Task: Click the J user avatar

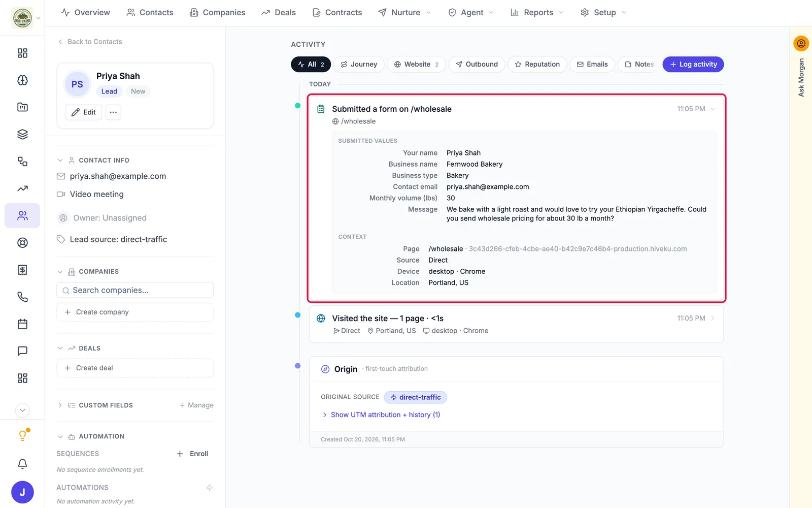Action: (x=22, y=492)
